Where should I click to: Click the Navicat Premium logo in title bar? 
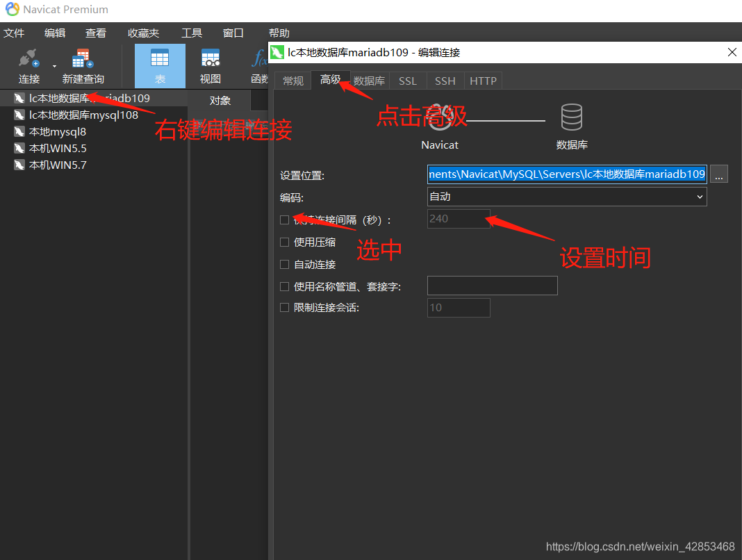[x=12, y=9]
